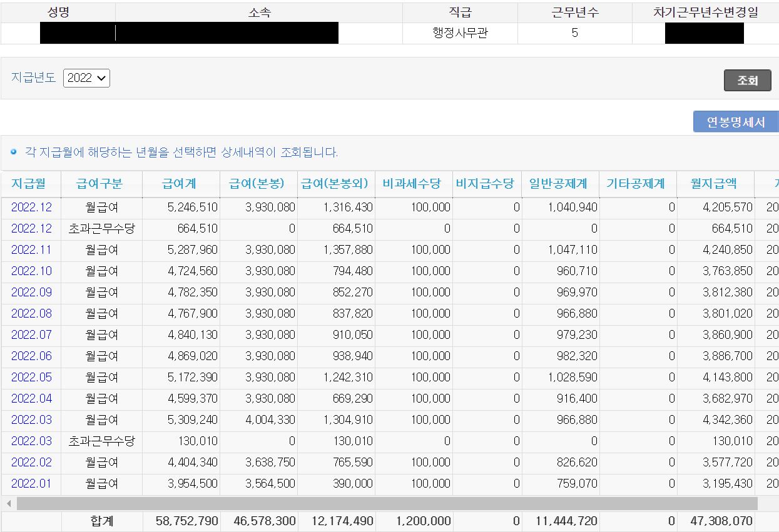The height and width of the screenshot is (532, 779).
Task: Open 2022.12 link in 초과근무수당 row
Action: [31, 228]
